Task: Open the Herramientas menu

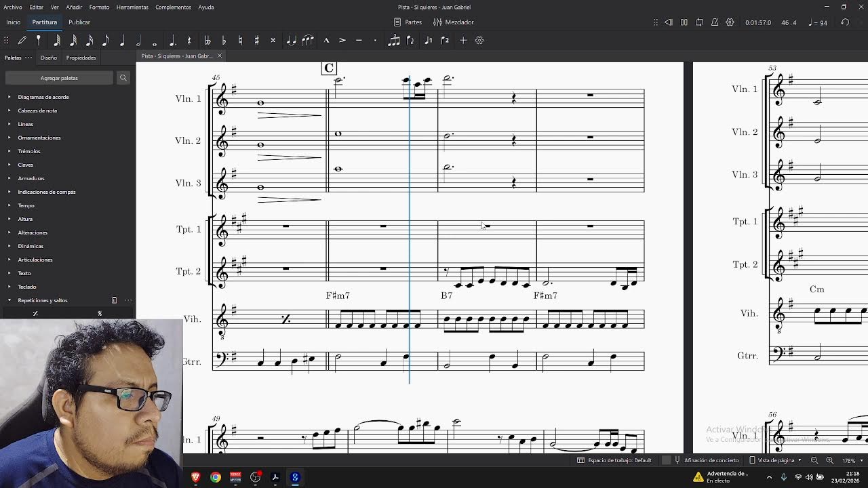Action: pyautogui.click(x=132, y=7)
